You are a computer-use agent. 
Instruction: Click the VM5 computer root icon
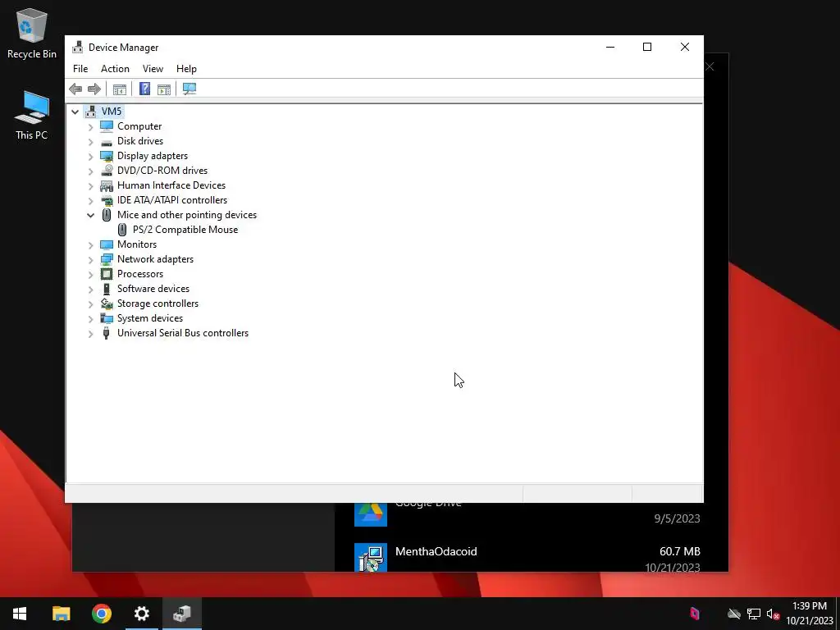[x=90, y=112]
